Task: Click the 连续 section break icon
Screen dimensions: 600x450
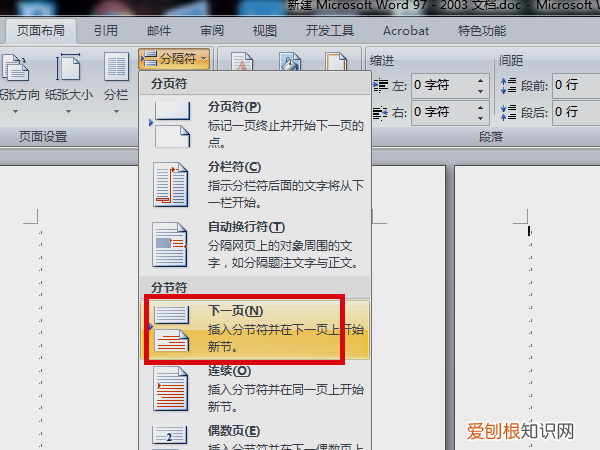Action: click(171, 389)
